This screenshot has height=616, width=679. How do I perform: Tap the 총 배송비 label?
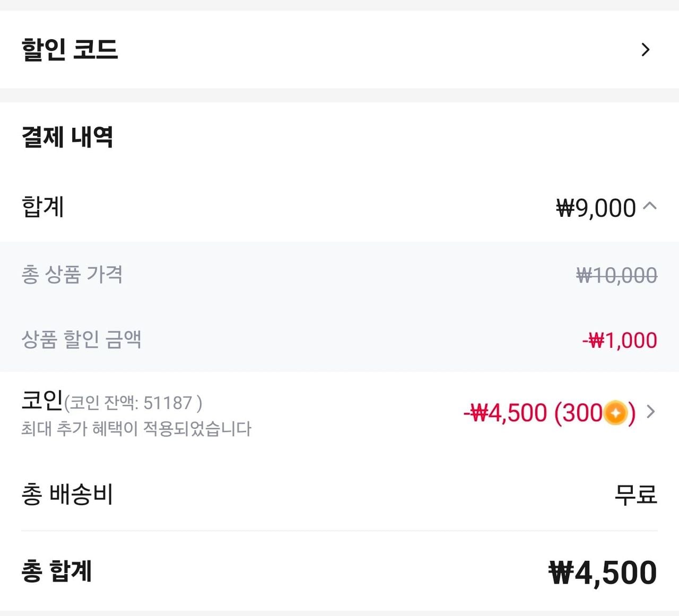67,494
